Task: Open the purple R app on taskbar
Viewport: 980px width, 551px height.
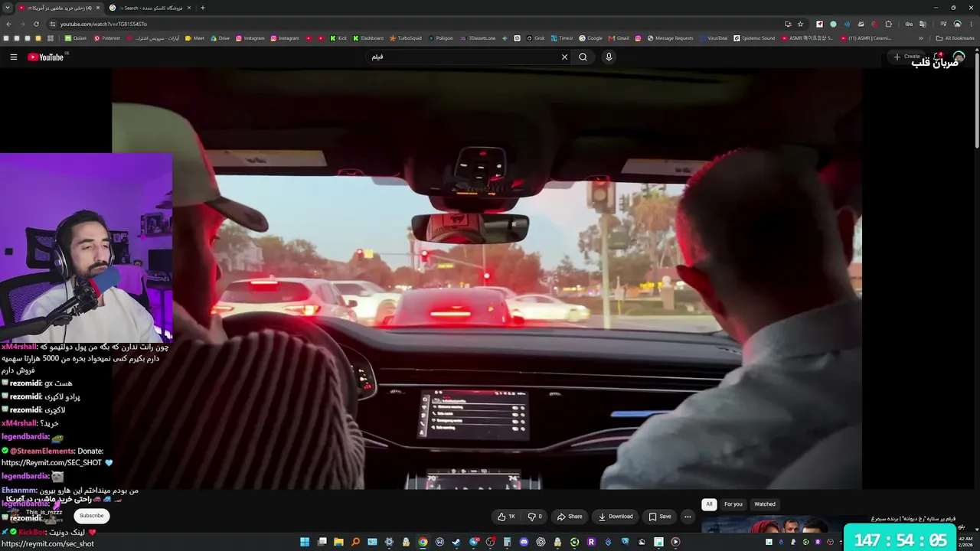Action: pyautogui.click(x=591, y=542)
